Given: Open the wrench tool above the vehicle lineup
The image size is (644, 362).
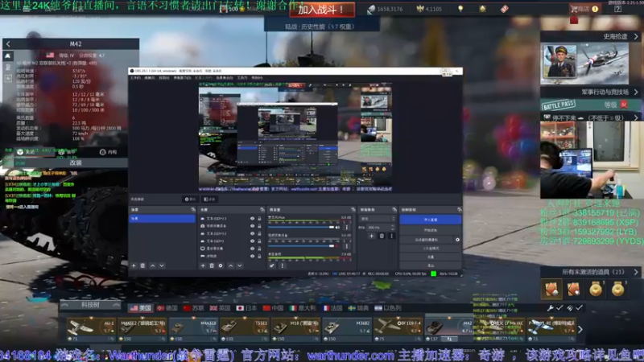Looking at the screenshot, I should click(551, 308).
